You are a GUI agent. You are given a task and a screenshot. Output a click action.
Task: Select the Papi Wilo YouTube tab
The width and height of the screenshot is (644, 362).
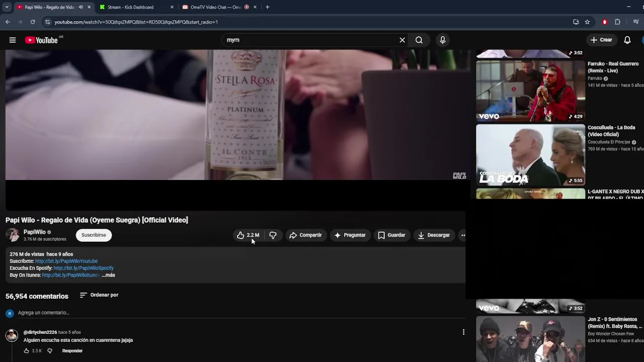tap(49, 7)
